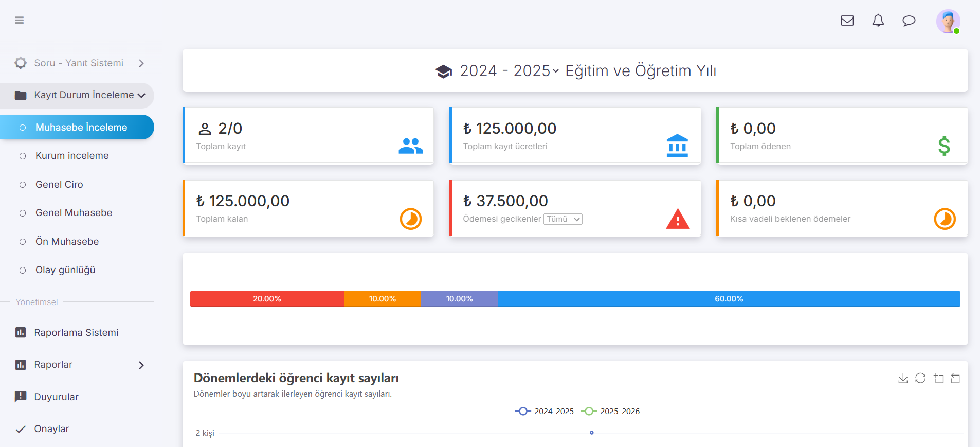The image size is (980, 447).
Task: Open Duyurular link
Action: 56,397
